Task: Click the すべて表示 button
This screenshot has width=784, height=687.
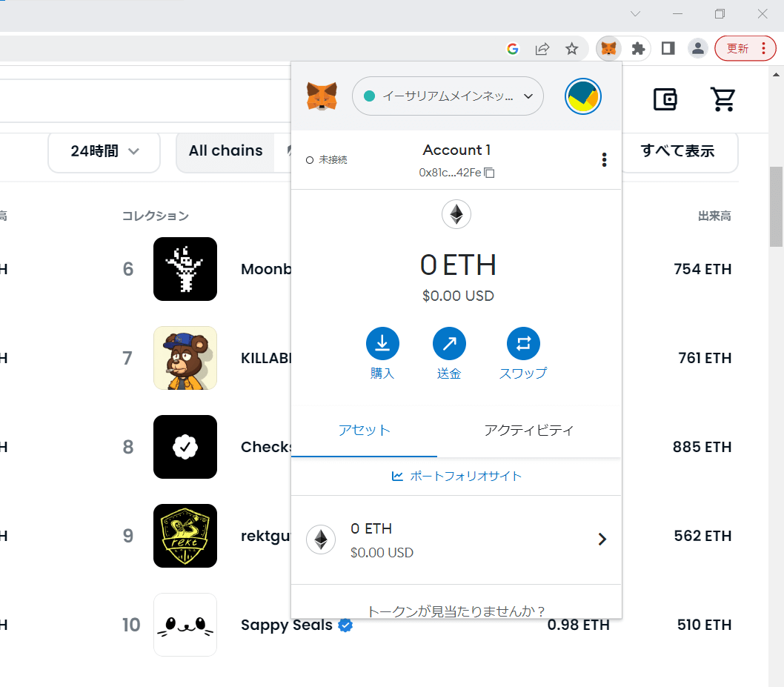Action: [677, 151]
